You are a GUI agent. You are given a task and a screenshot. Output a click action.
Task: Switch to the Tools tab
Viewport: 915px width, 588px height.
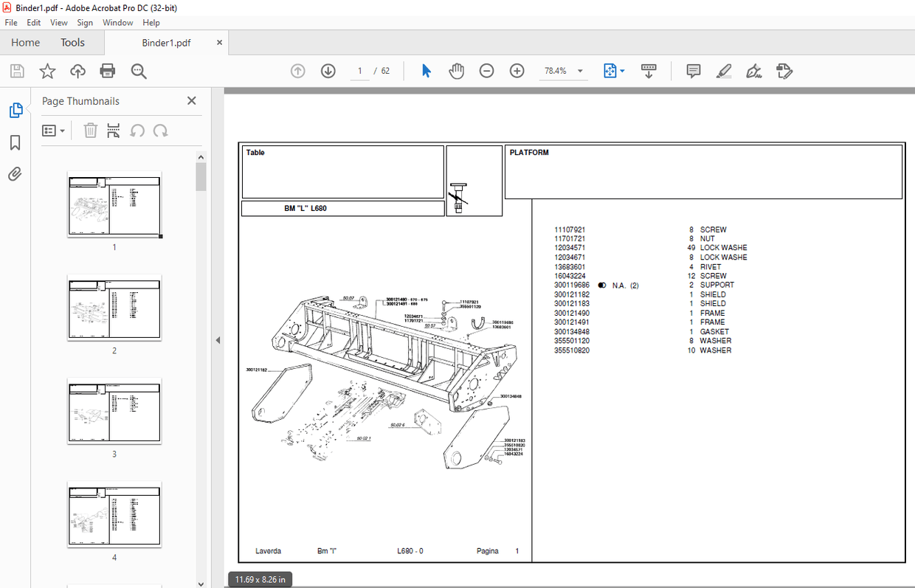72,42
